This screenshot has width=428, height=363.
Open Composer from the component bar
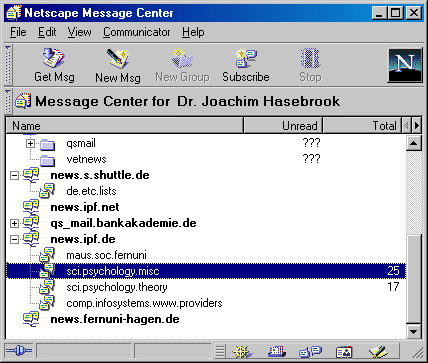click(378, 351)
